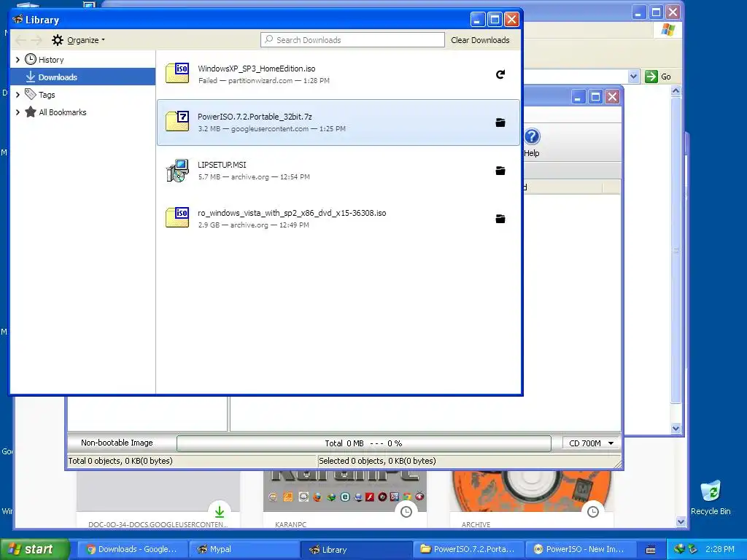This screenshot has height=560, width=747.
Task: Click the Non-bootable Image button in PowerISO
Action: 117,443
